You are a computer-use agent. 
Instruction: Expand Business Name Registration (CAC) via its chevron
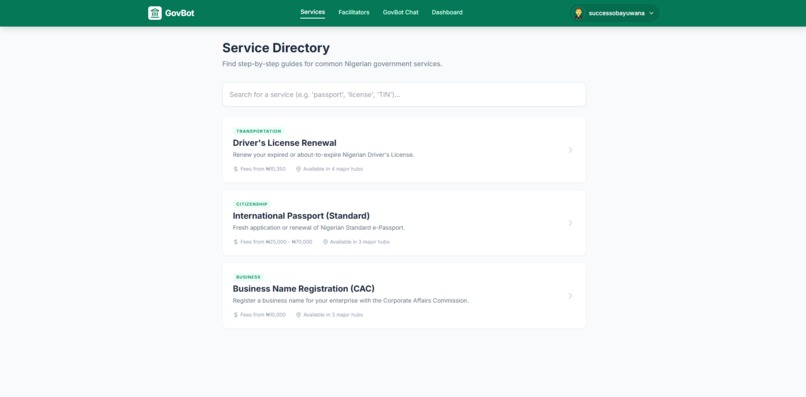pyautogui.click(x=570, y=296)
